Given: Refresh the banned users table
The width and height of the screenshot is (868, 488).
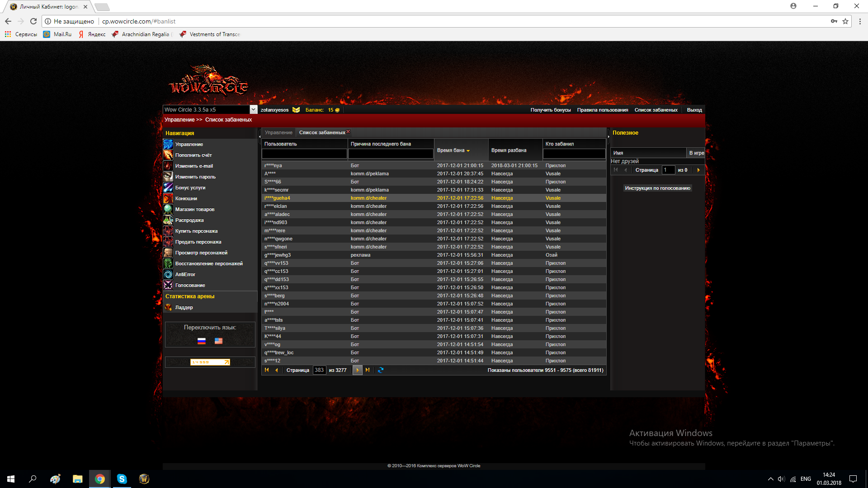Looking at the screenshot, I should 381,370.
